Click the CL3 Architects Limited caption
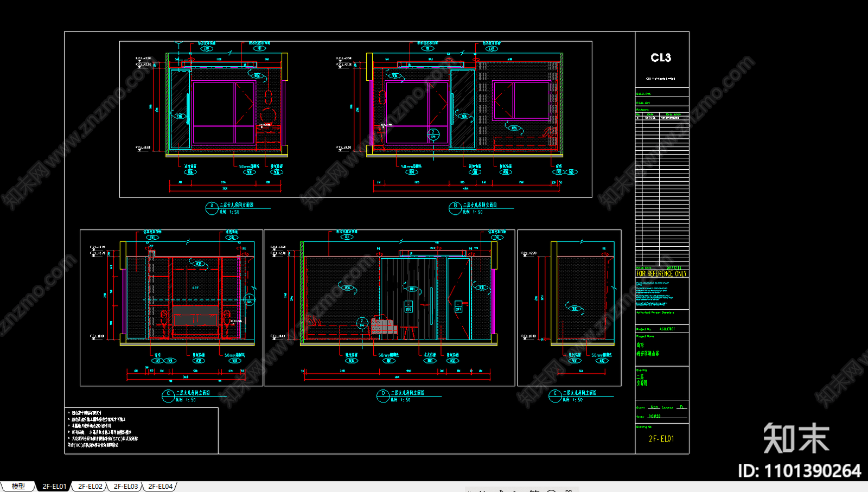 click(660, 79)
